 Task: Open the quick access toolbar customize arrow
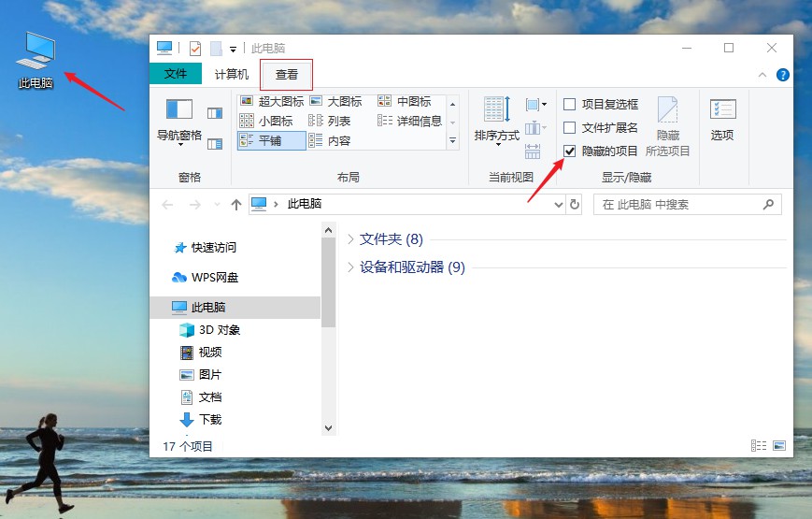tap(233, 50)
